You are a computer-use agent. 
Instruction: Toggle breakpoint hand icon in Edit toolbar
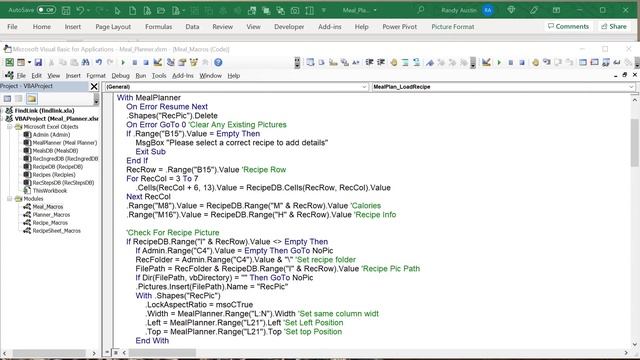pyautogui.click(x=393, y=62)
